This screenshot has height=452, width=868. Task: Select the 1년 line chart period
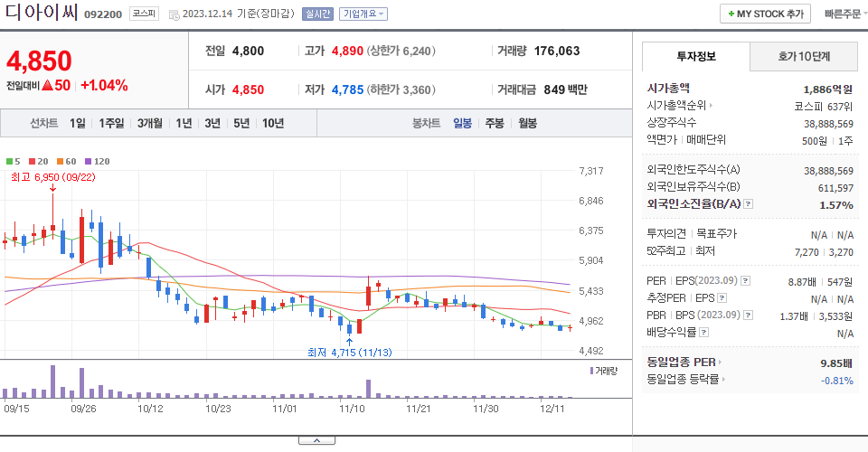click(x=184, y=123)
